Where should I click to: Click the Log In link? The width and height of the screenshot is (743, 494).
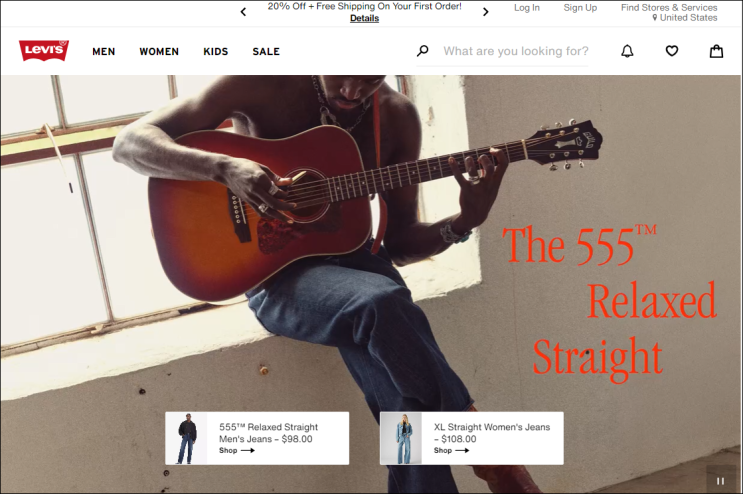[527, 8]
